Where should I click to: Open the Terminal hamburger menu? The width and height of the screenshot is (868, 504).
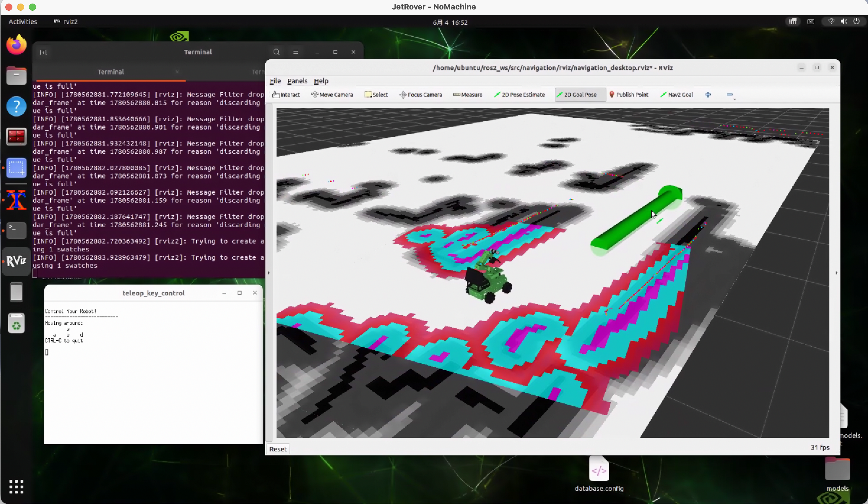pos(295,52)
